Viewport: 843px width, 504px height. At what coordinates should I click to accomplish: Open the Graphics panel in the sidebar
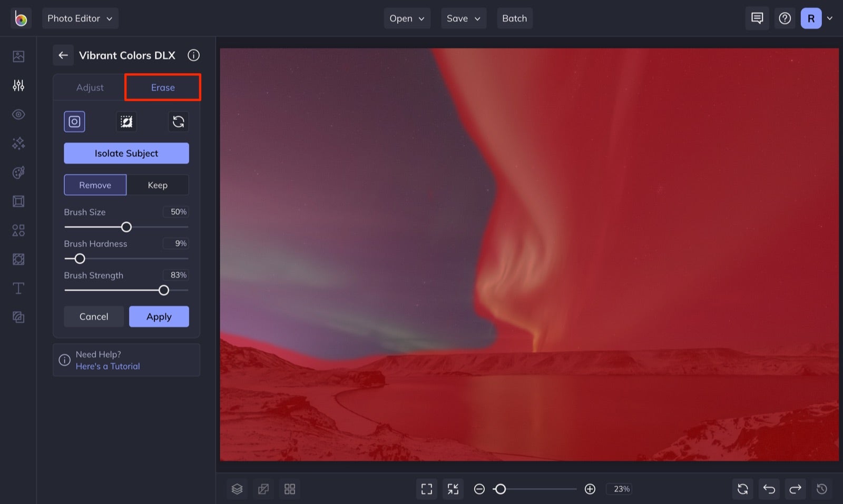(x=18, y=230)
